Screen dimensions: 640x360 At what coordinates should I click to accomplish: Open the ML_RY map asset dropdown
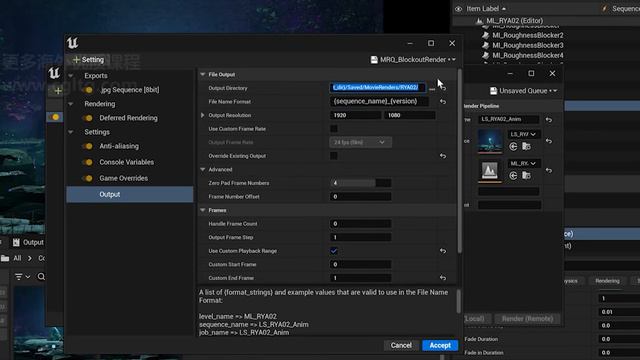point(524,164)
